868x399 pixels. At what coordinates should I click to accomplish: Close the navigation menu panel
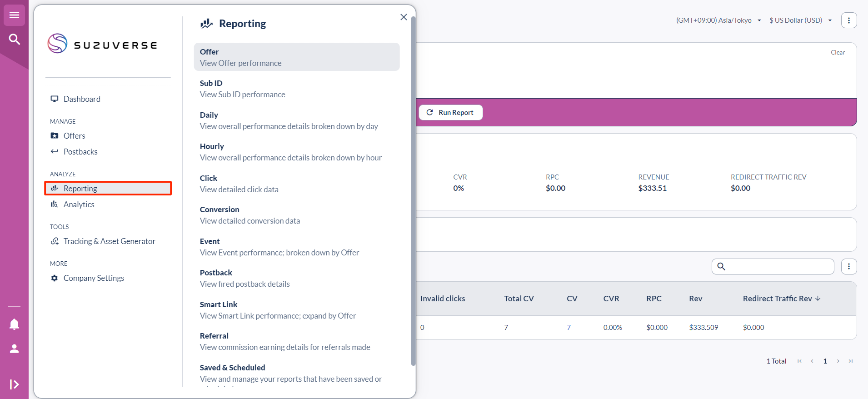click(404, 17)
